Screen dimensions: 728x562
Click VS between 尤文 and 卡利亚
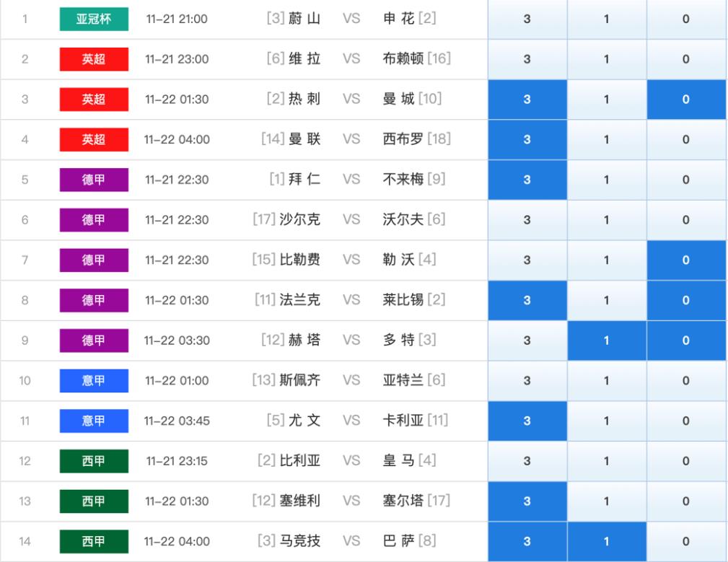(x=351, y=421)
